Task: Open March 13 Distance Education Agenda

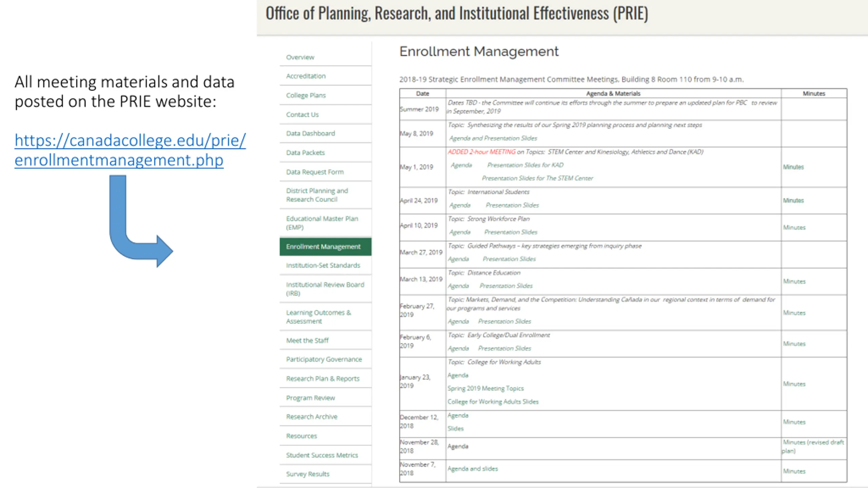Action: 458,286
